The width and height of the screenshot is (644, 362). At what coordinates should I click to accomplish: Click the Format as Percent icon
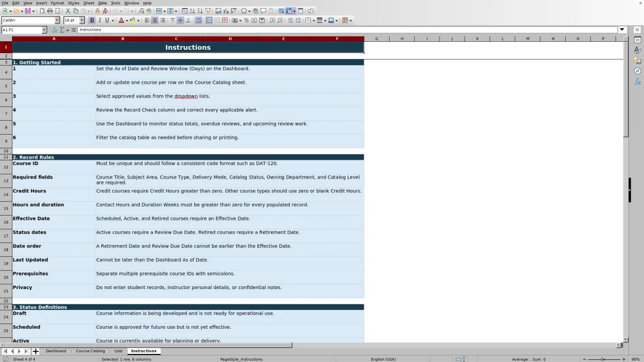pos(246,20)
